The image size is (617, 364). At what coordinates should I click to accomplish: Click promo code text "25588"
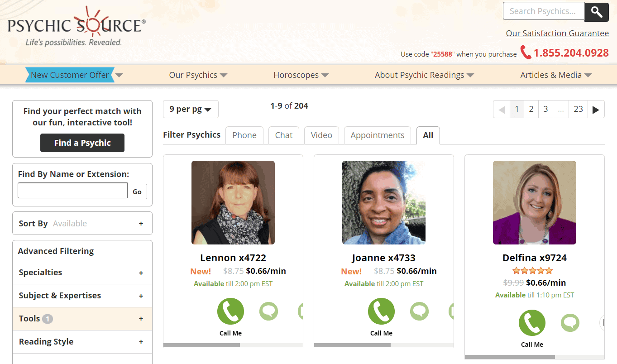(443, 54)
